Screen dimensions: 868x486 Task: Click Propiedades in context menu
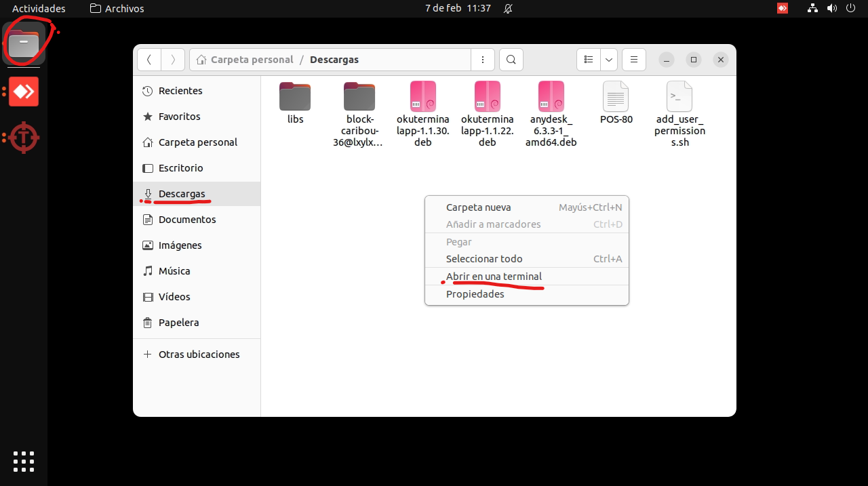coord(475,294)
